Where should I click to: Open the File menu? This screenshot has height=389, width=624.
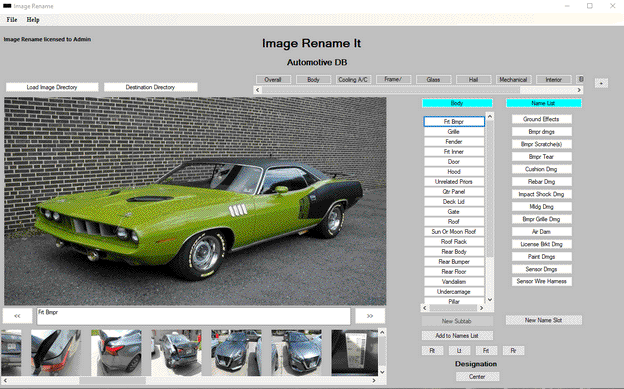(12, 20)
